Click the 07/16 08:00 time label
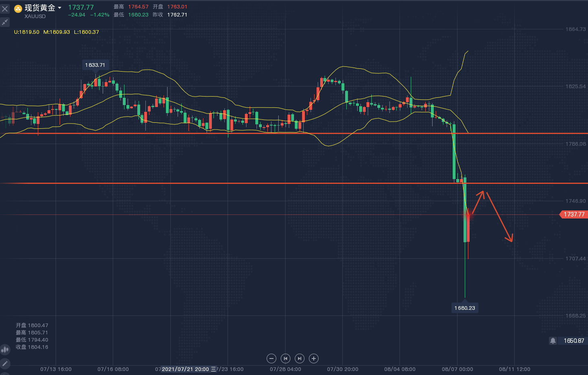Image resolution: width=588 pixels, height=375 pixels. coord(113,369)
